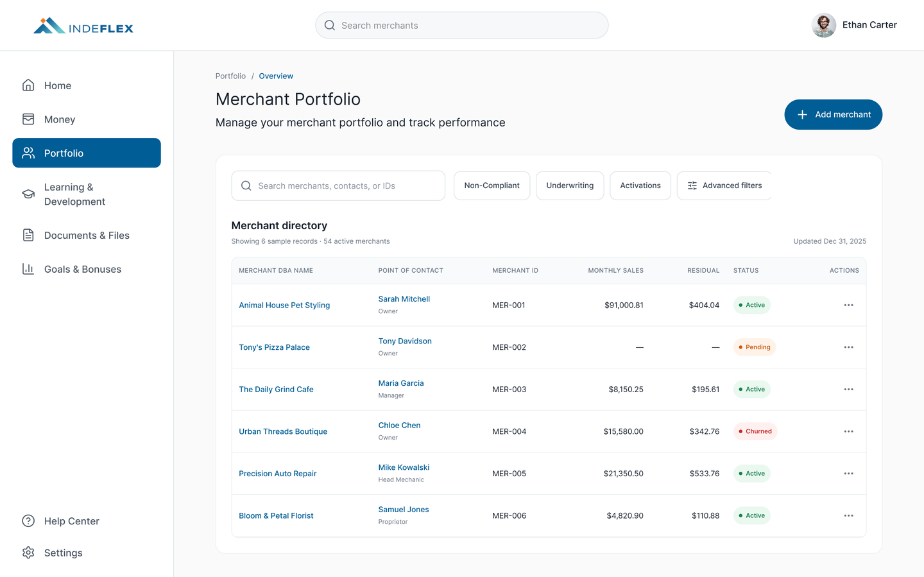This screenshot has height=577, width=924.
Task: Click contact Tony Davidson
Action: (x=405, y=341)
